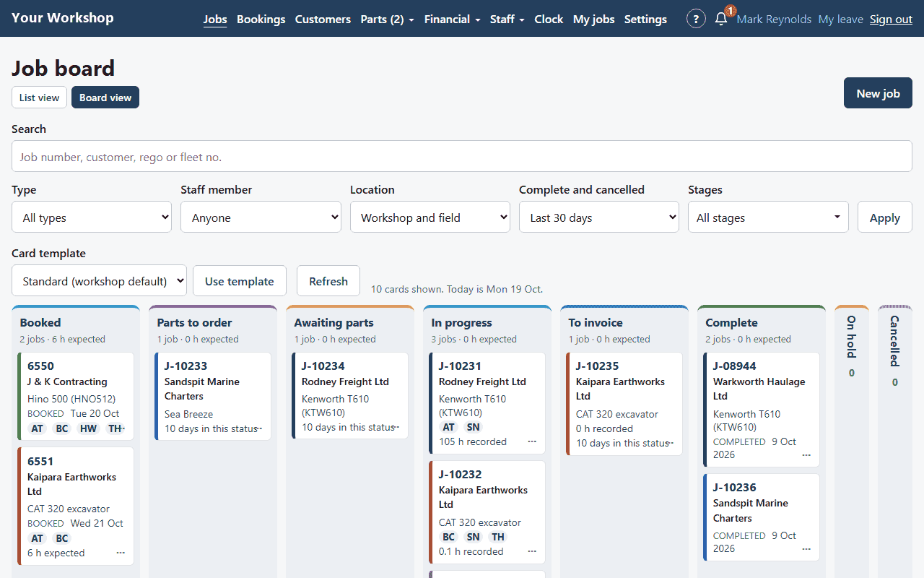
Task: Click the In progress column header
Action: pyautogui.click(x=462, y=322)
